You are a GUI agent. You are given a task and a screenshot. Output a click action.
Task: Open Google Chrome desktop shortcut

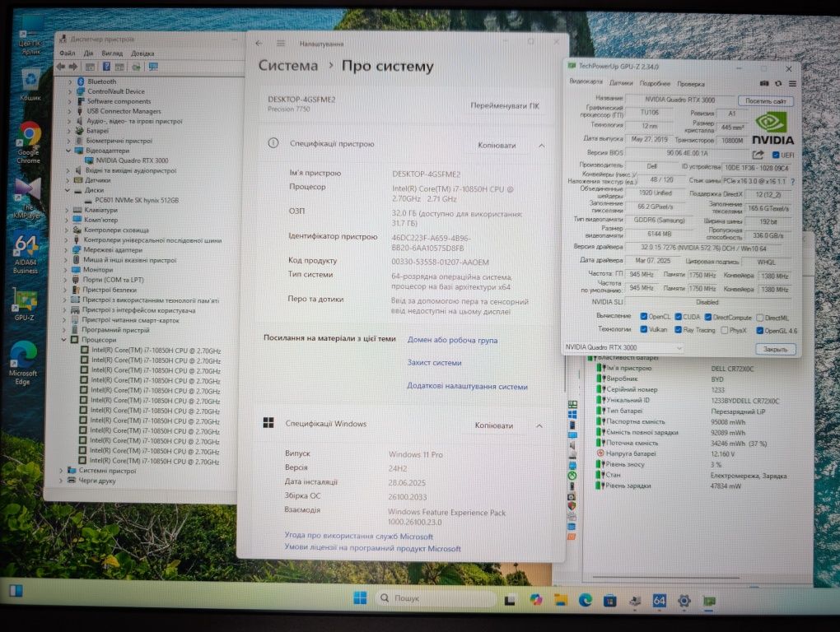29,142
